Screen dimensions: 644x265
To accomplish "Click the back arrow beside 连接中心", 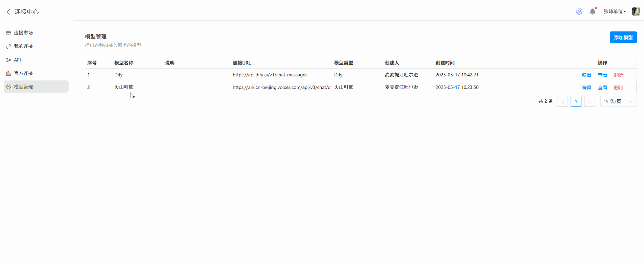I will click(8, 12).
